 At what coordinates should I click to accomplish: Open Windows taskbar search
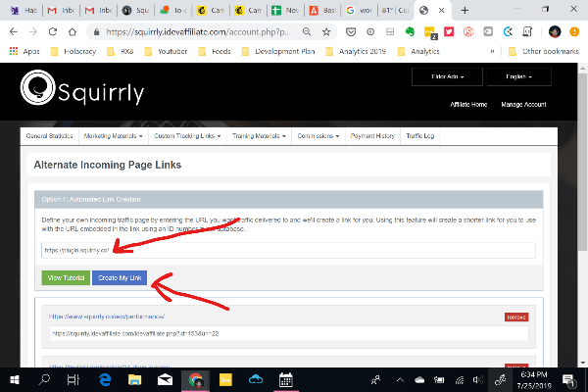click(x=44, y=380)
